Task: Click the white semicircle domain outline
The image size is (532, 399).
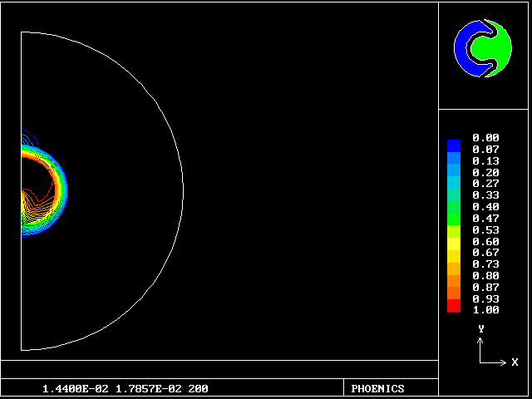Action: pyautogui.click(x=182, y=191)
